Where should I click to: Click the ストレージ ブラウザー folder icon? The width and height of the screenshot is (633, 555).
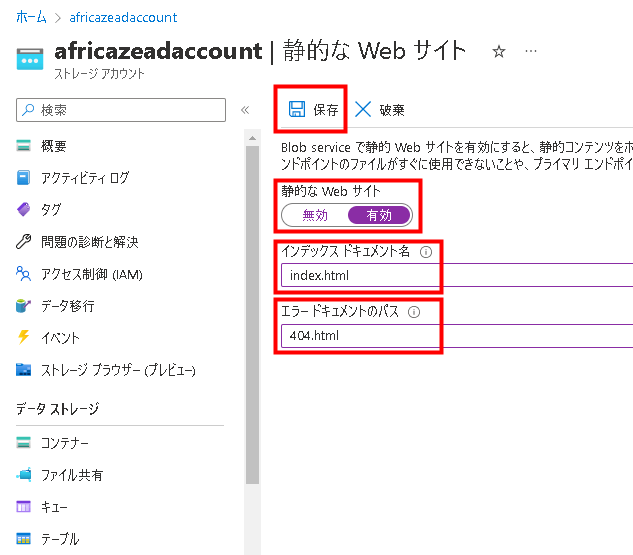click(x=23, y=370)
